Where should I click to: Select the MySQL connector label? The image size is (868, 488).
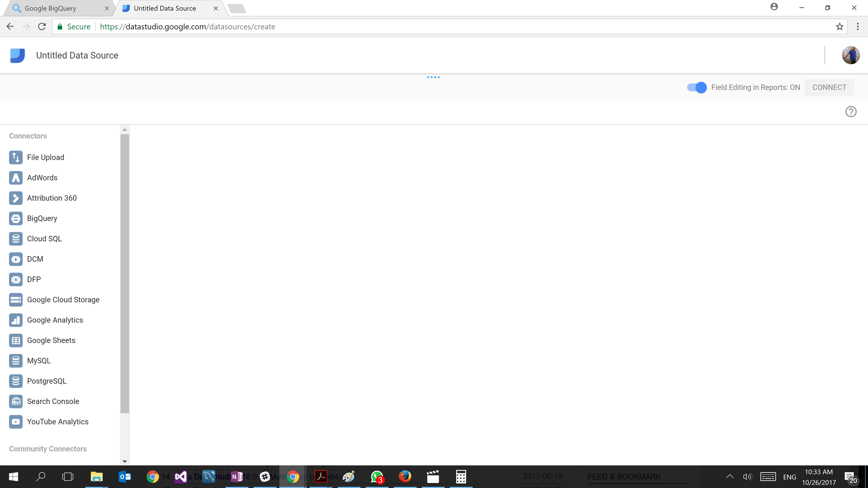pos(39,361)
